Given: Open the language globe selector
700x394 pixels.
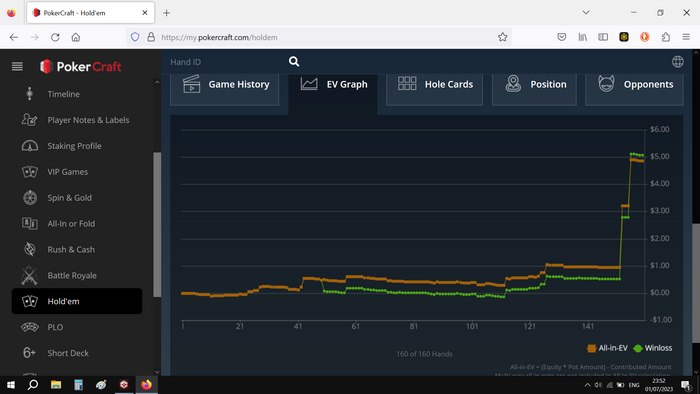Looking at the screenshot, I should (678, 62).
